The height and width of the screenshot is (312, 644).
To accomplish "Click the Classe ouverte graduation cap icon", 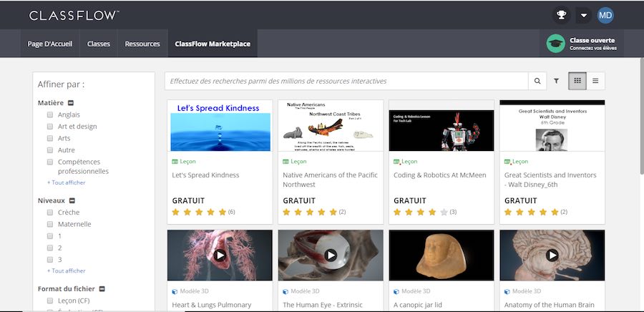I will coord(555,44).
